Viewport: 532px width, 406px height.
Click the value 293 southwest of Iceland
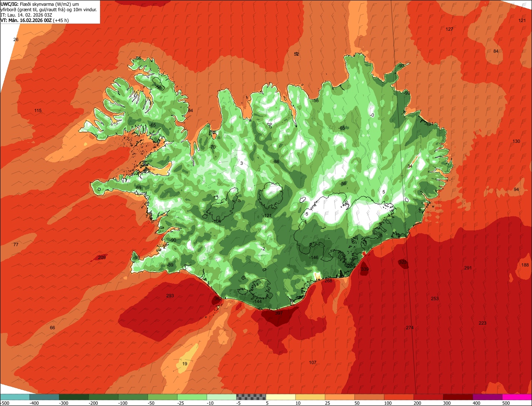pos(170,296)
